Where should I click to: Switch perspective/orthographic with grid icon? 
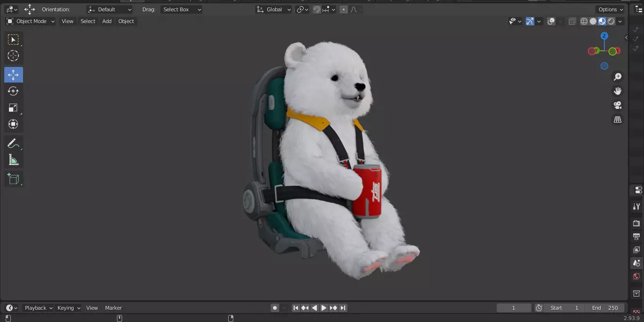click(x=618, y=120)
